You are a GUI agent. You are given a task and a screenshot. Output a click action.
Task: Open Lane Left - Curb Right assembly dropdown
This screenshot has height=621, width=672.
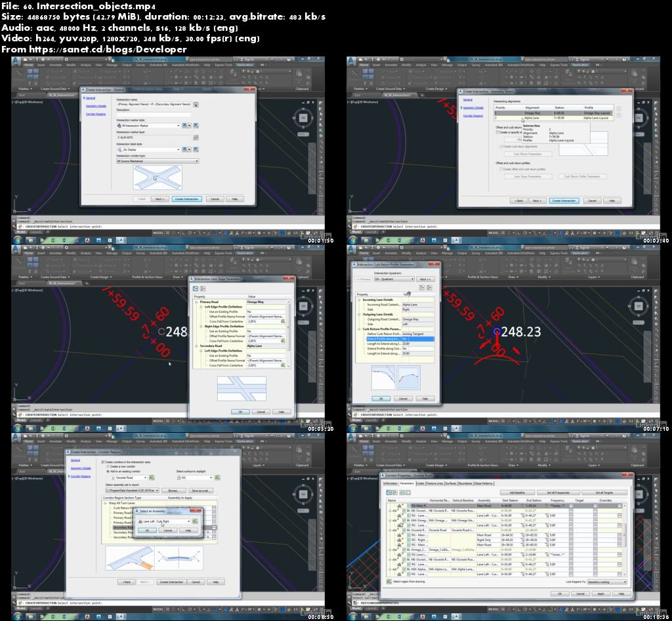click(x=164, y=521)
